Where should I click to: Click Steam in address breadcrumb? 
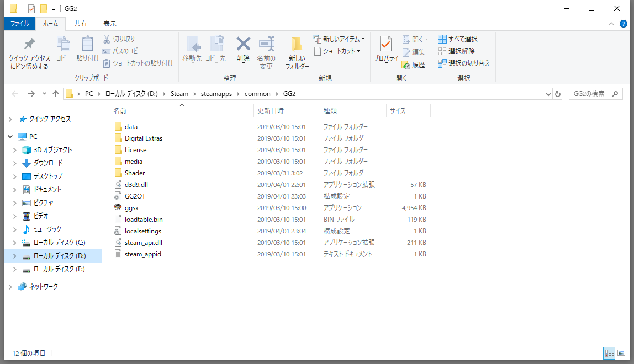pyautogui.click(x=179, y=94)
